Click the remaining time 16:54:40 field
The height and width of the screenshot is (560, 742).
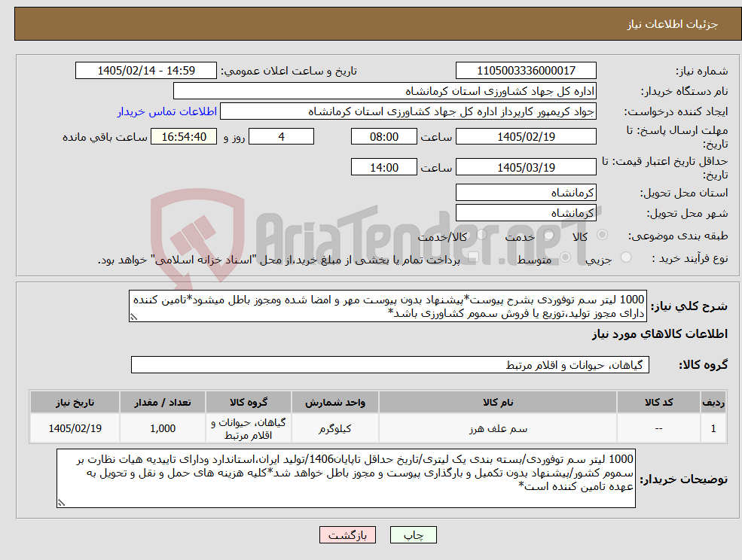(184, 137)
